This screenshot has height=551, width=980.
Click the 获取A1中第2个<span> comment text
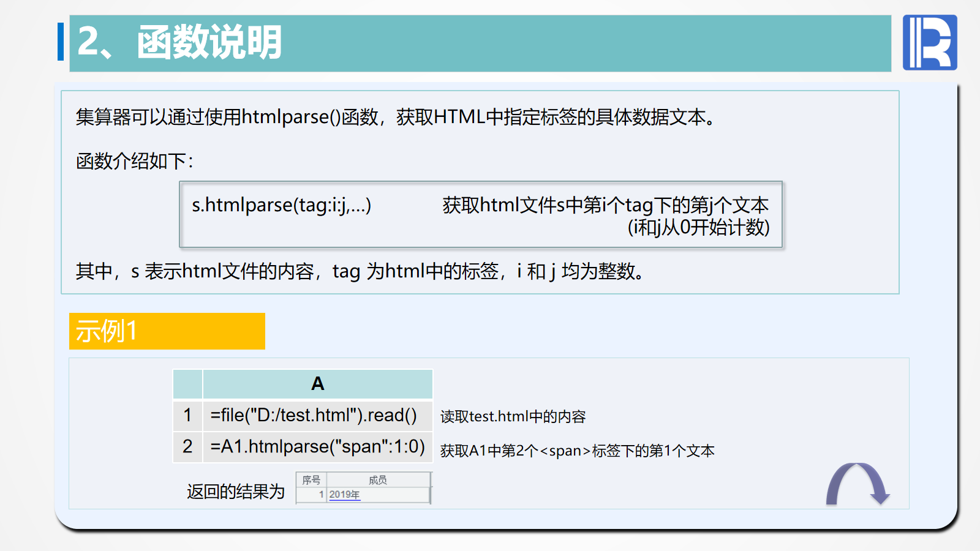tap(577, 451)
